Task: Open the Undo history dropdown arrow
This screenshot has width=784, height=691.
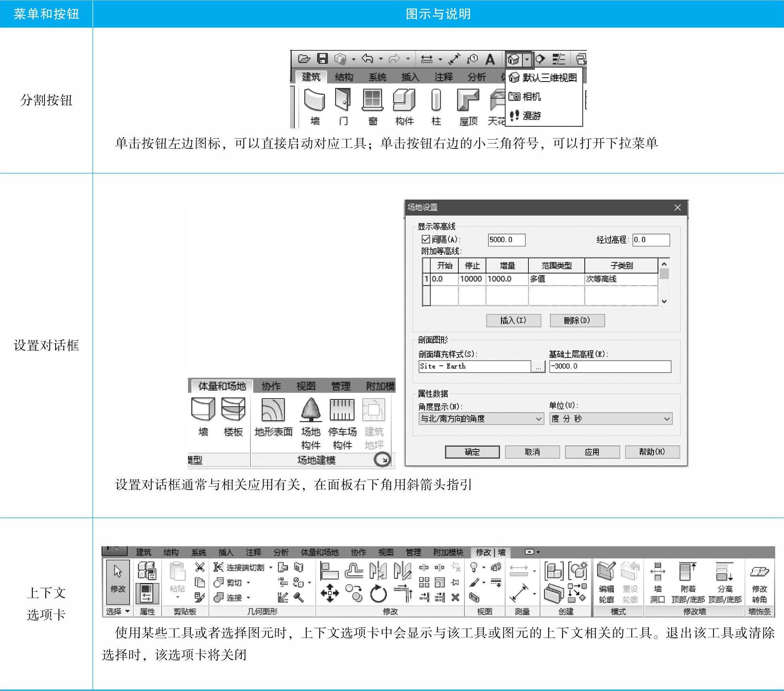Action: pyautogui.click(x=381, y=59)
